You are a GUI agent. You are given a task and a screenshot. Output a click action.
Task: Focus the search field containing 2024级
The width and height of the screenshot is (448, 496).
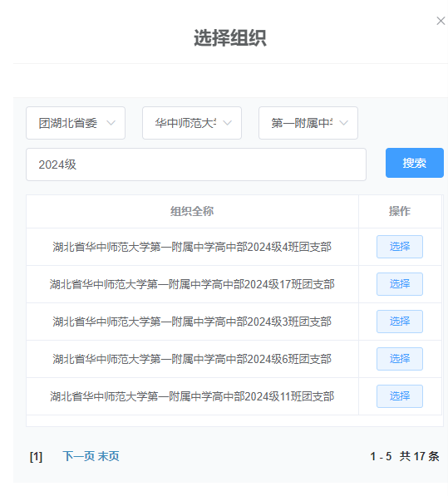pyautogui.click(x=196, y=165)
